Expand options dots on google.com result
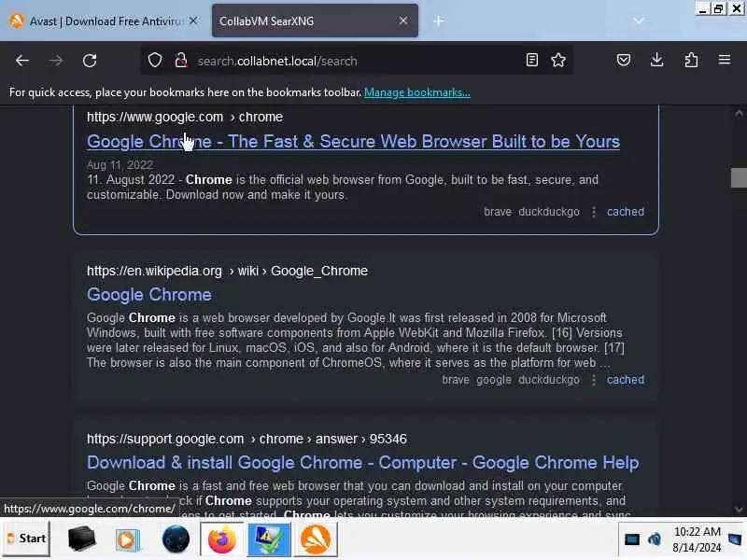This screenshot has width=747, height=560. (x=594, y=212)
